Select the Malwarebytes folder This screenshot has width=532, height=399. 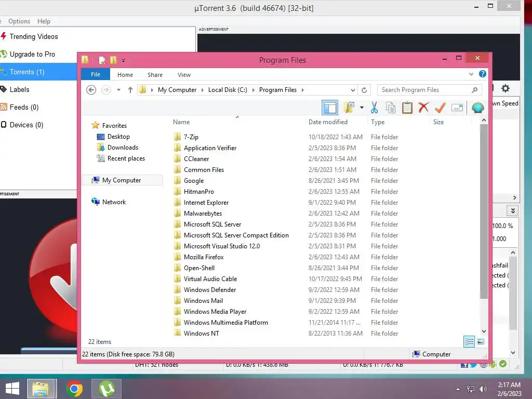pos(203,213)
